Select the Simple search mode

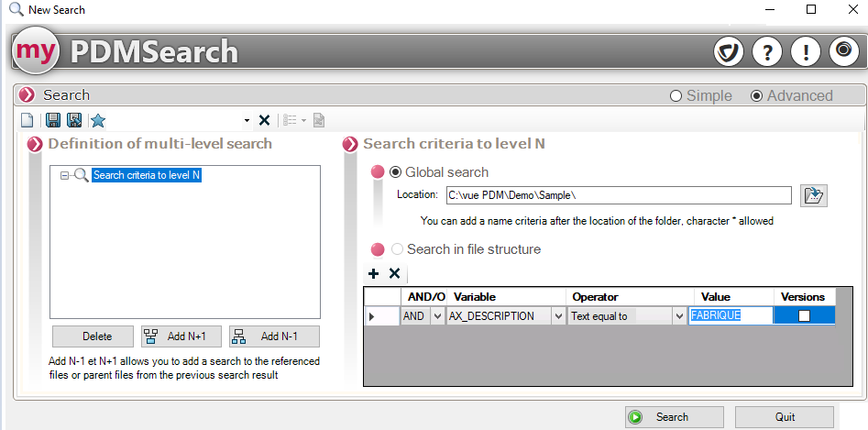(x=676, y=96)
